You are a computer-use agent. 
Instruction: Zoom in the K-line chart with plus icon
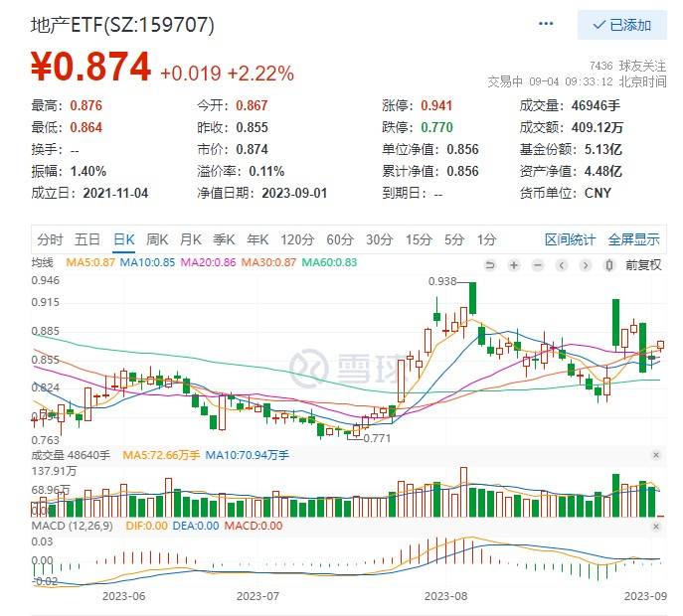(x=513, y=264)
